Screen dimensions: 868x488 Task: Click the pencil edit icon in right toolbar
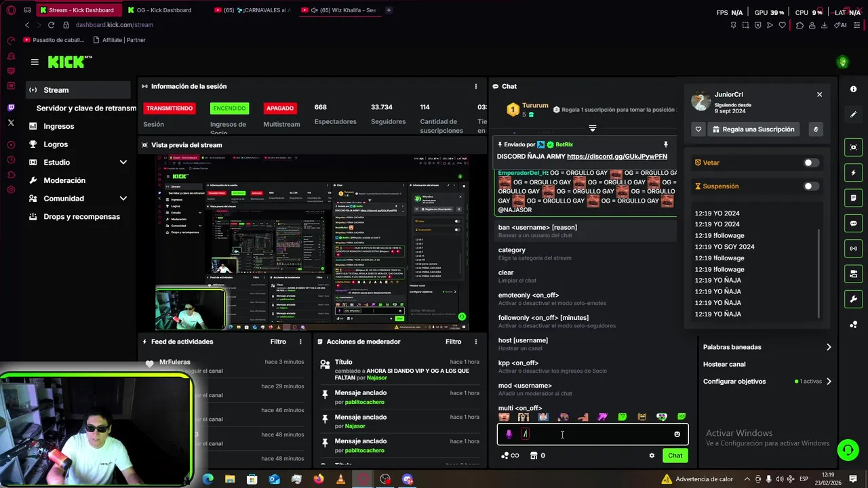(853, 115)
